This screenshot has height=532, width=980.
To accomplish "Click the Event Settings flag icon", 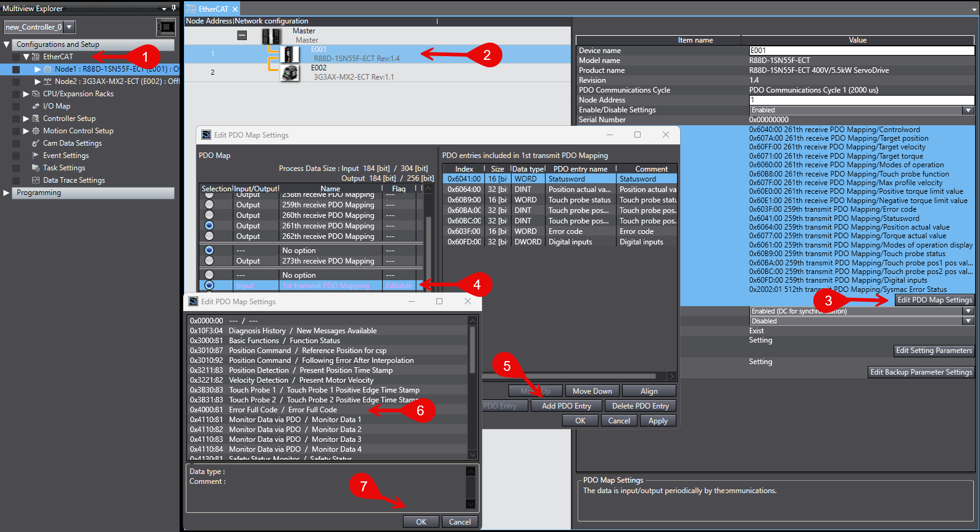I will [36, 156].
